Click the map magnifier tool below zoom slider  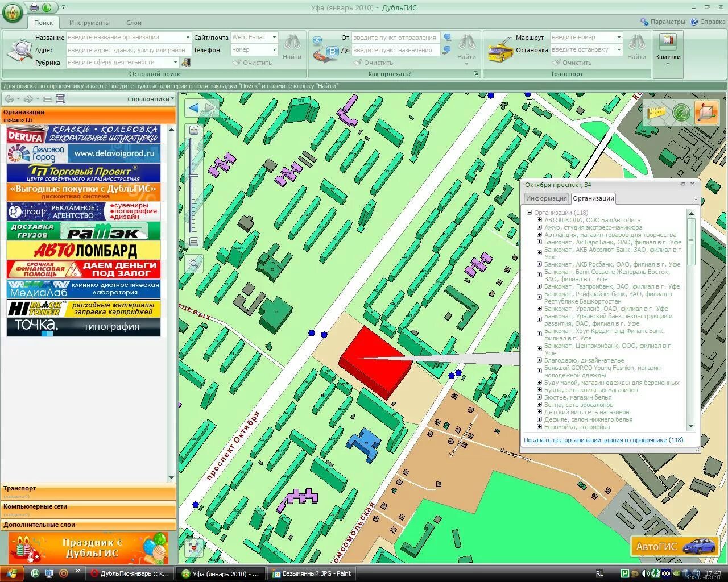tap(195, 264)
